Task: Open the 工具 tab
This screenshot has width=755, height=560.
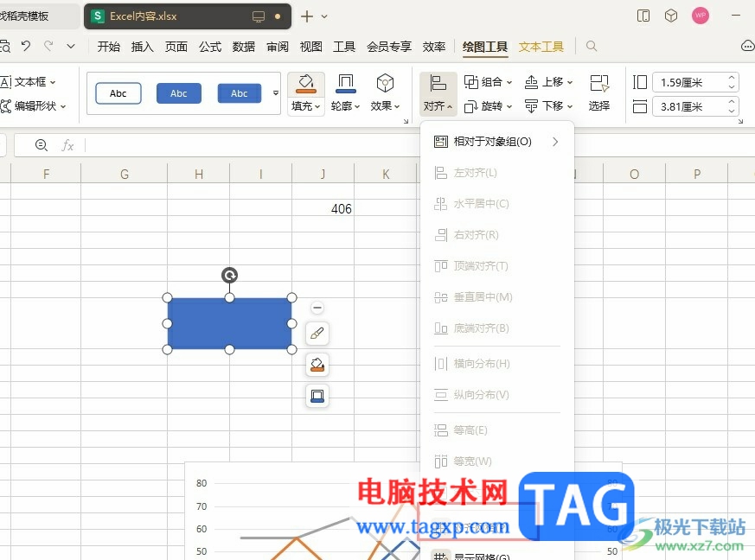Action: click(344, 47)
